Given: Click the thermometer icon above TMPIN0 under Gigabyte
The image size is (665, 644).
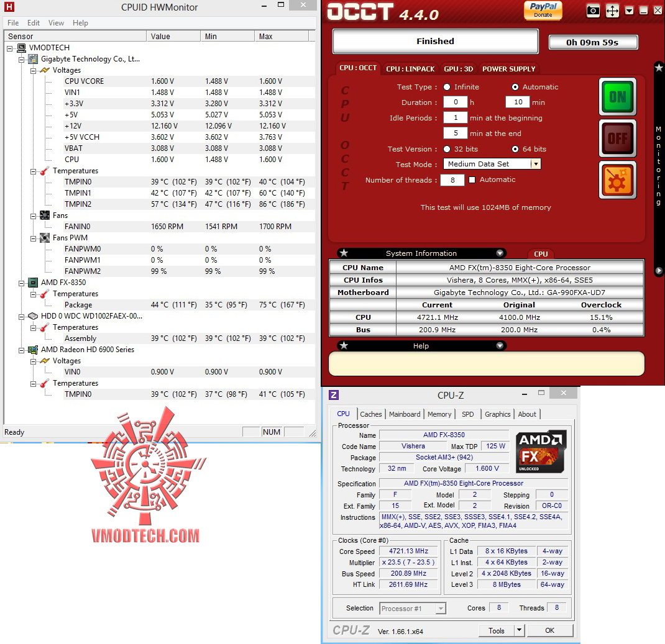Looking at the screenshot, I should [x=45, y=171].
